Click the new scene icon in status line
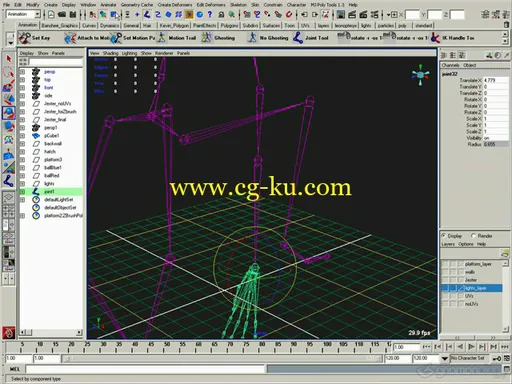The height and width of the screenshot is (384, 512). [51, 14]
